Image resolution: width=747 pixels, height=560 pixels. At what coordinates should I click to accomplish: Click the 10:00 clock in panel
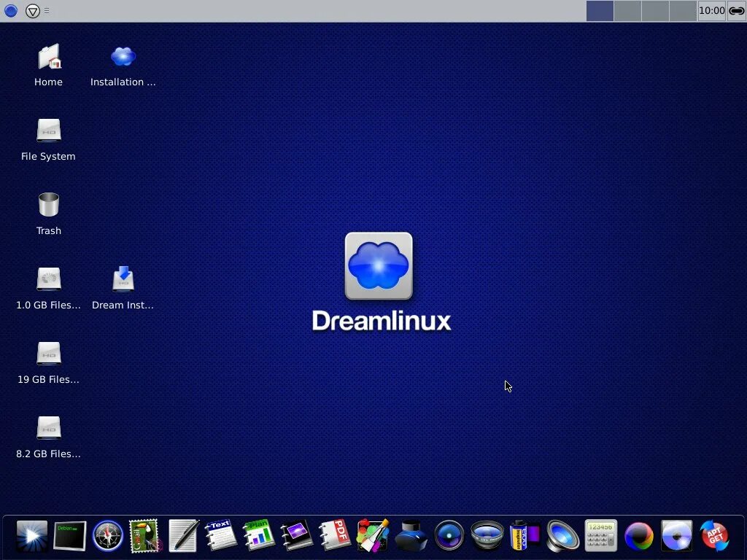pos(712,10)
